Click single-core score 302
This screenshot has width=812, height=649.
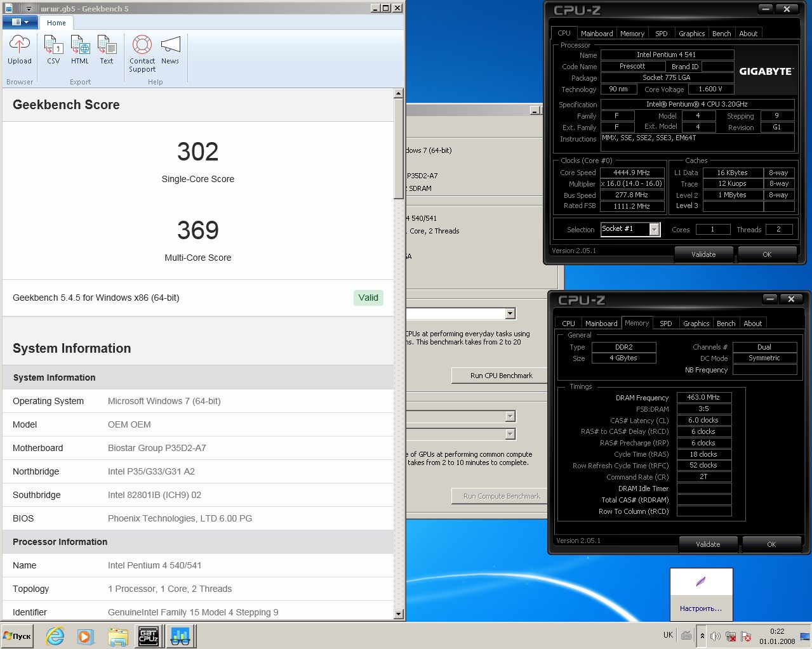[198, 152]
